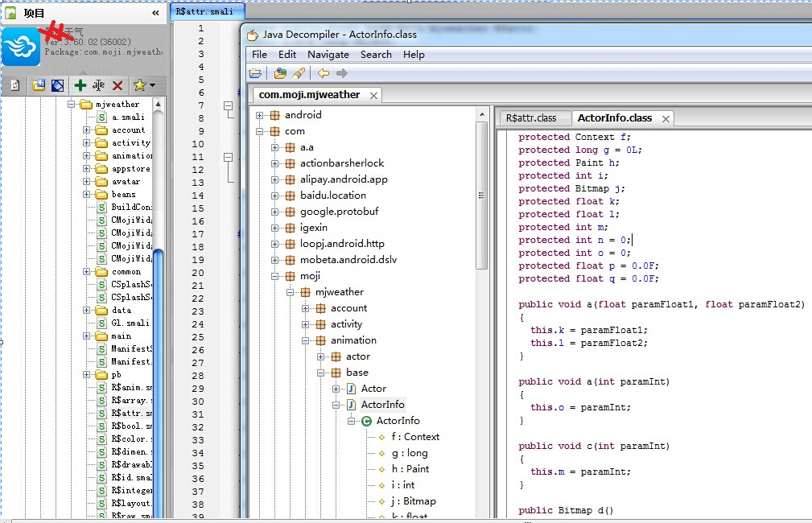Click the field diamond icon beside f : Context

click(381, 437)
